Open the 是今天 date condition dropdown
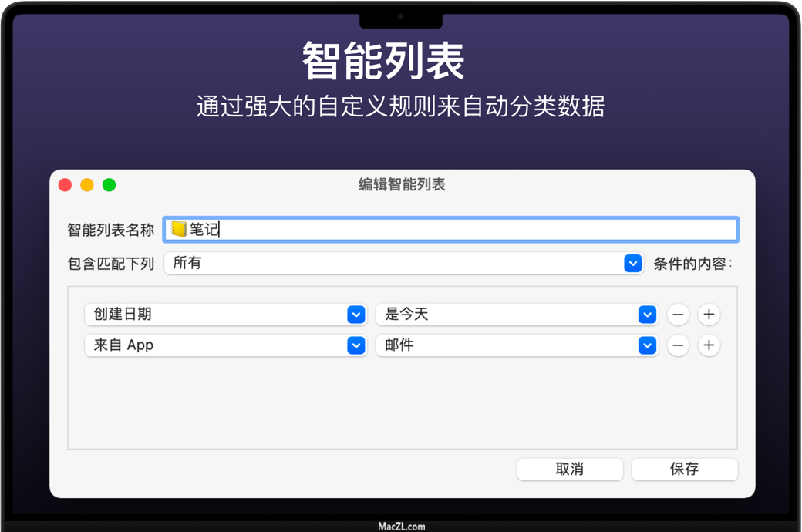The image size is (802, 532). (516, 315)
